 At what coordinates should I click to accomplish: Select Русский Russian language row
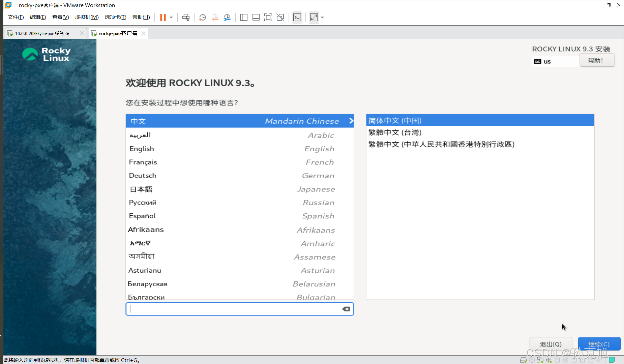click(x=240, y=203)
